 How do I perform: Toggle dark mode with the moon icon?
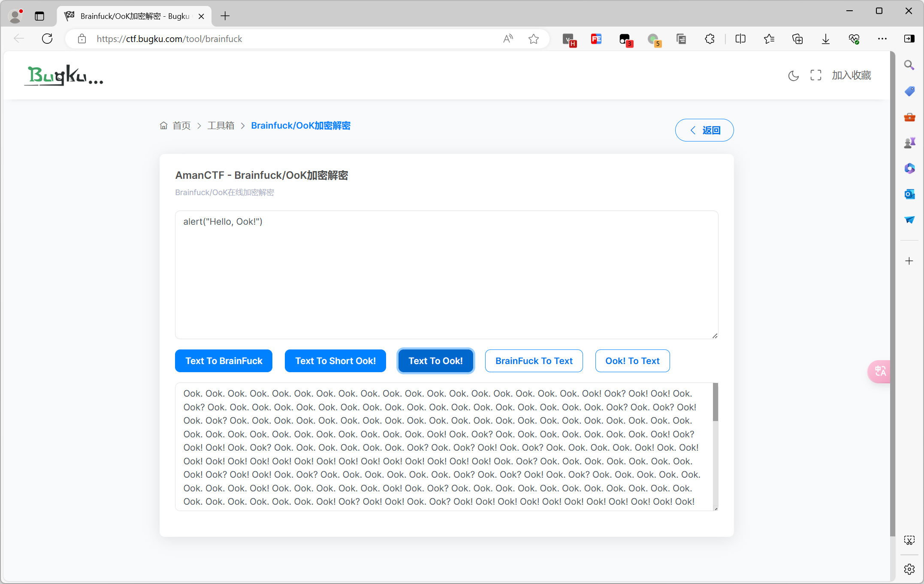793,75
